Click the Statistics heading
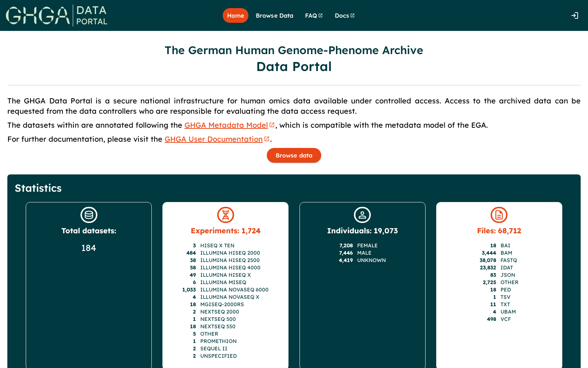 coord(38,188)
